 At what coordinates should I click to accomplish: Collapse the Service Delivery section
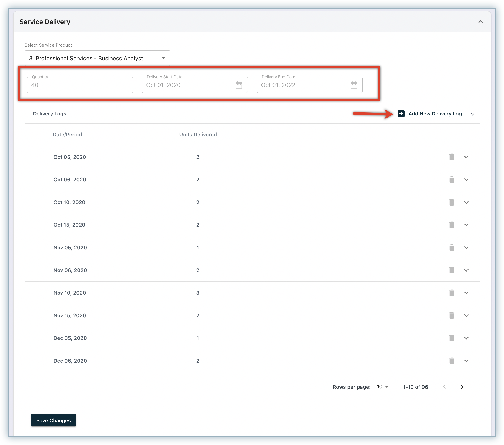click(480, 22)
